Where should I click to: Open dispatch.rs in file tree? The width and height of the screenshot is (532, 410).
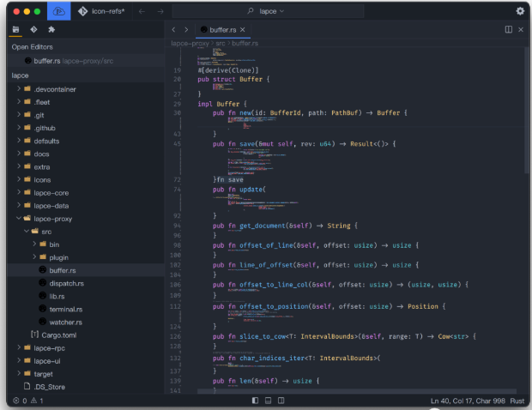[x=65, y=283]
